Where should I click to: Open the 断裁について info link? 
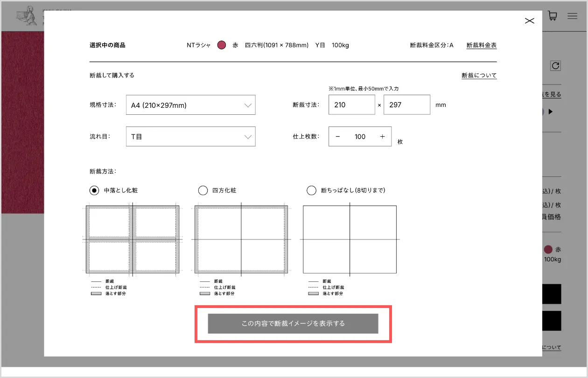[x=479, y=76]
